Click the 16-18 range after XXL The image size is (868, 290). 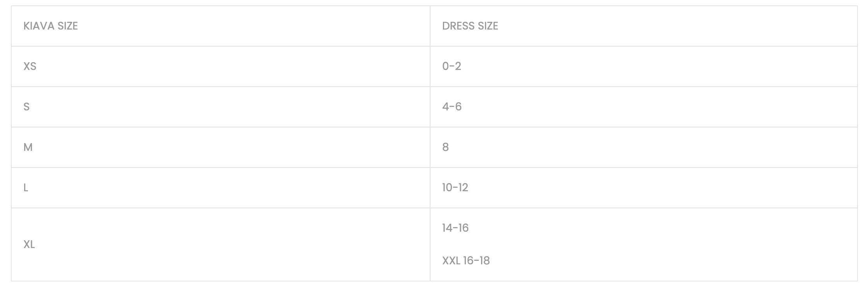point(476,260)
